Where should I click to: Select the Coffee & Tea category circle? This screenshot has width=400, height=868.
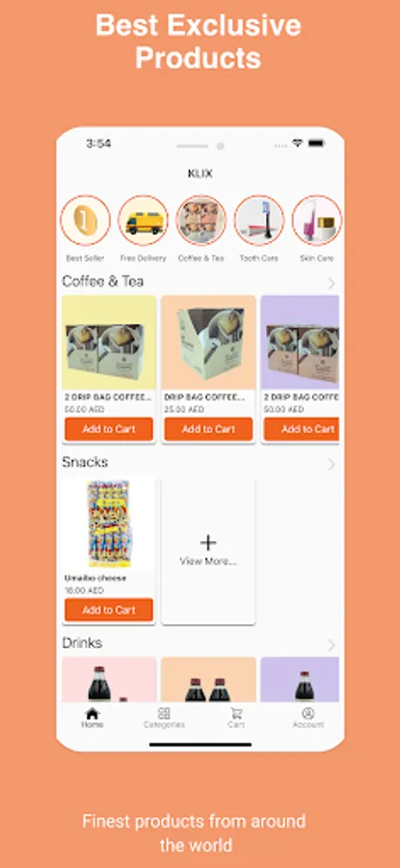click(x=201, y=220)
